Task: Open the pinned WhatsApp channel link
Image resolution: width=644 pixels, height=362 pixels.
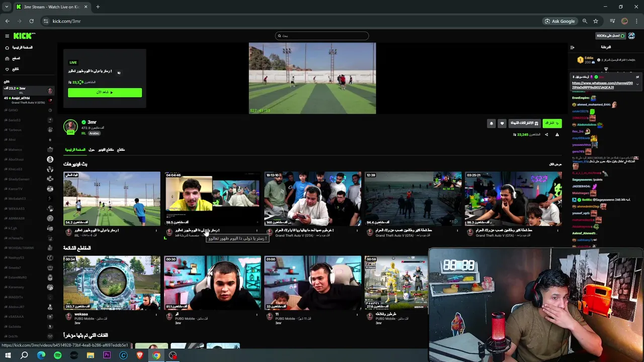Action: (602, 85)
